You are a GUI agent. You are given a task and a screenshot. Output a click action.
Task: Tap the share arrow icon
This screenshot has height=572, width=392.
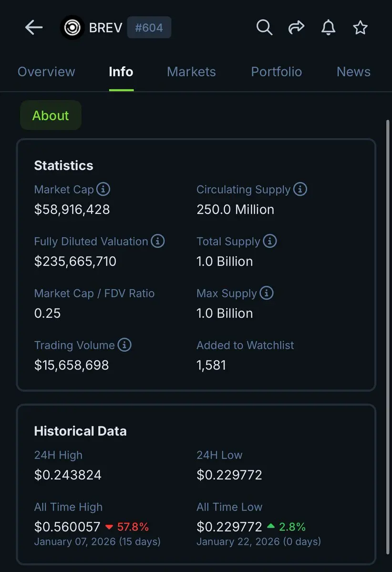coord(296,28)
